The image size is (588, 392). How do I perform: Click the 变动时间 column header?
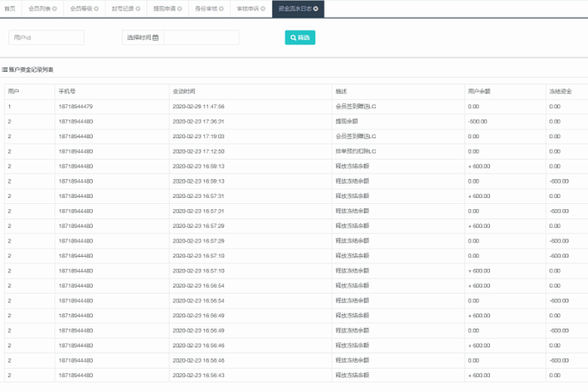click(184, 91)
